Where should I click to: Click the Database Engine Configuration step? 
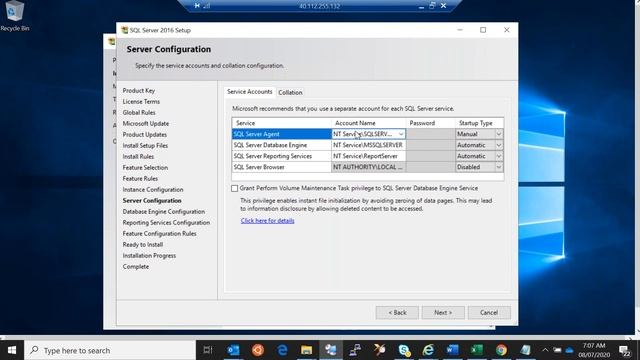164,212
